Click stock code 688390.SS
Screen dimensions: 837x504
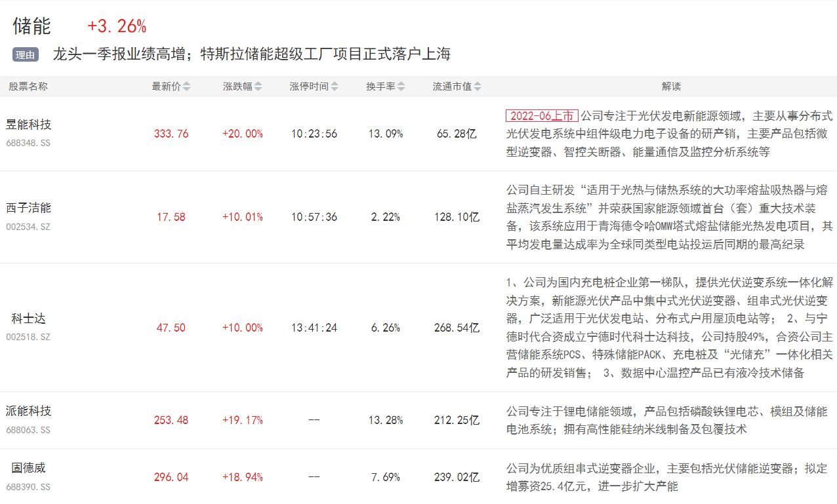coord(28,487)
